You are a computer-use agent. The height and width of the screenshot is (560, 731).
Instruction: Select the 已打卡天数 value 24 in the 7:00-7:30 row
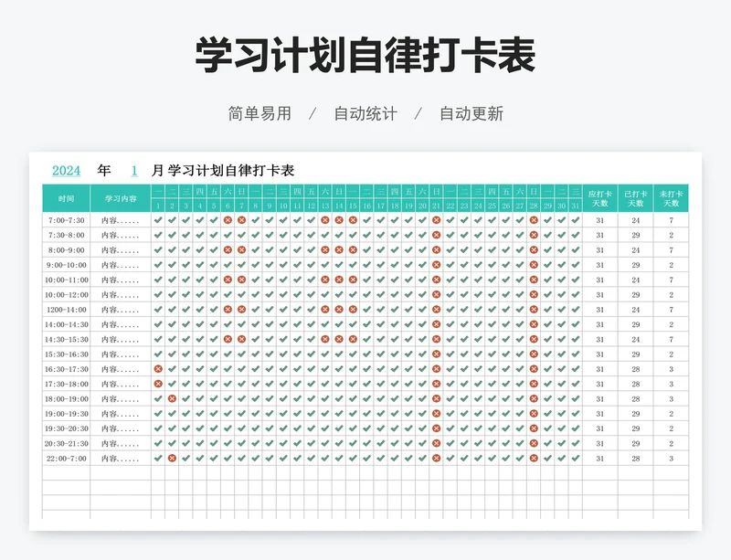click(x=635, y=220)
